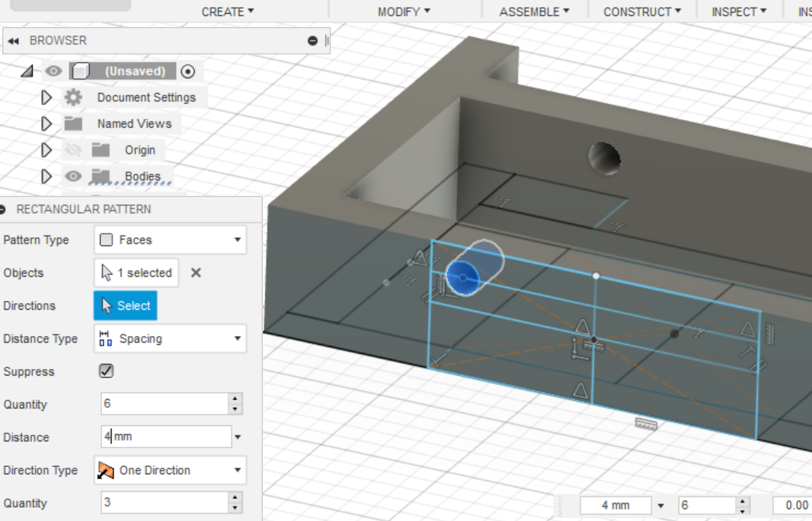Click the Objects 1 selected button
812x521 pixels.
(x=137, y=273)
